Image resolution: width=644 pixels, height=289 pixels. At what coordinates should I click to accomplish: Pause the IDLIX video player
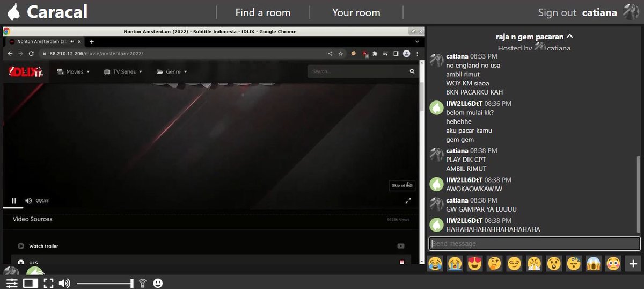coord(14,200)
